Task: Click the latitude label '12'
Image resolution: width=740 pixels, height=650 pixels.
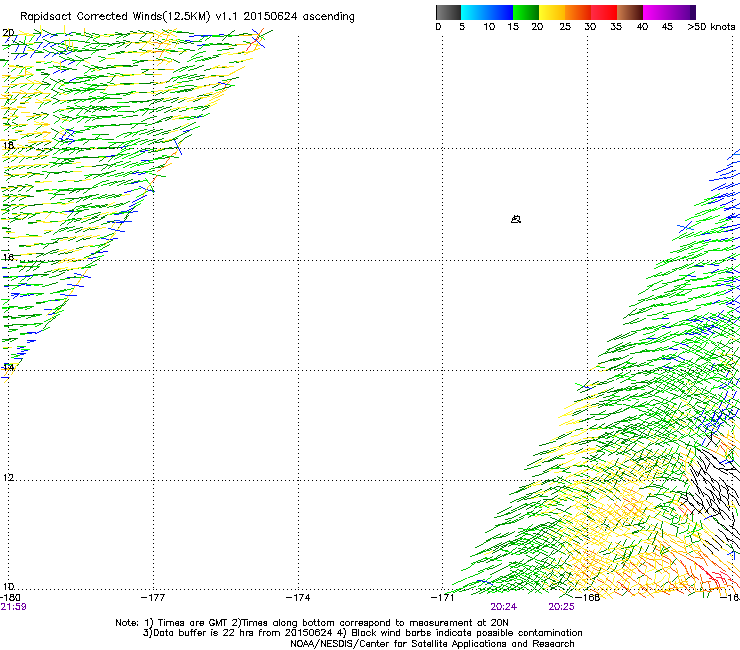Action: pos(8,478)
